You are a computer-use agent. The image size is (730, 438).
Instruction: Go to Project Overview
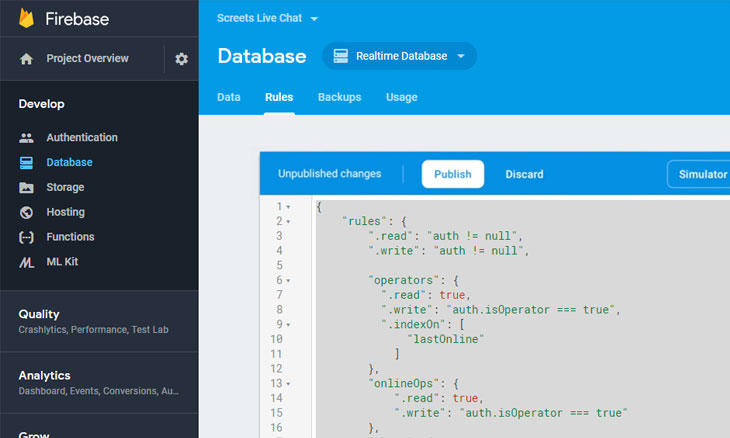pyautogui.click(x=87, y=58)
